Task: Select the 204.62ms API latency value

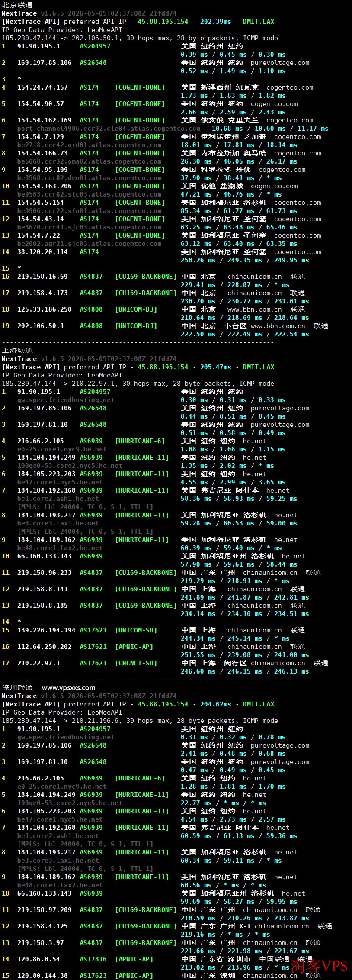Action: 215,704
